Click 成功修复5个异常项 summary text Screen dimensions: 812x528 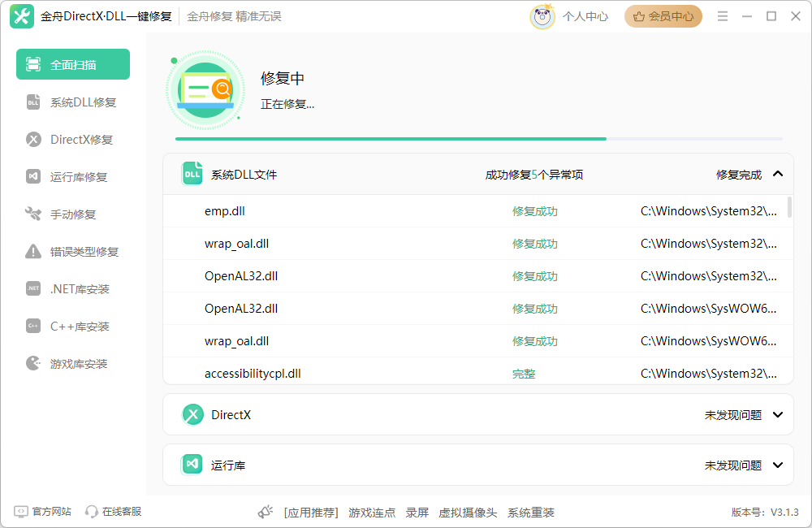point(534,175)
